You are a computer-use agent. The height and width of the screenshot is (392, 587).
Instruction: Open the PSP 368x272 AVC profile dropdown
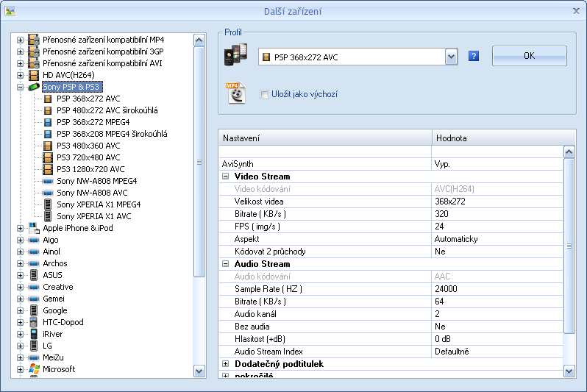(x=451, y=57)
